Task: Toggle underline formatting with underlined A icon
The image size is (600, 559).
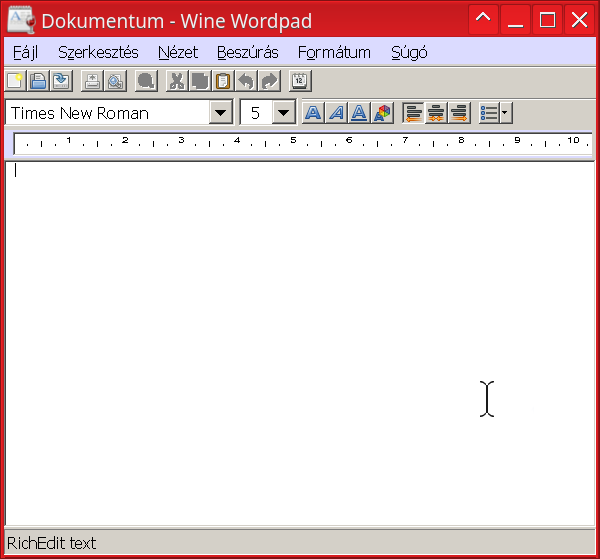Action: 359,113
